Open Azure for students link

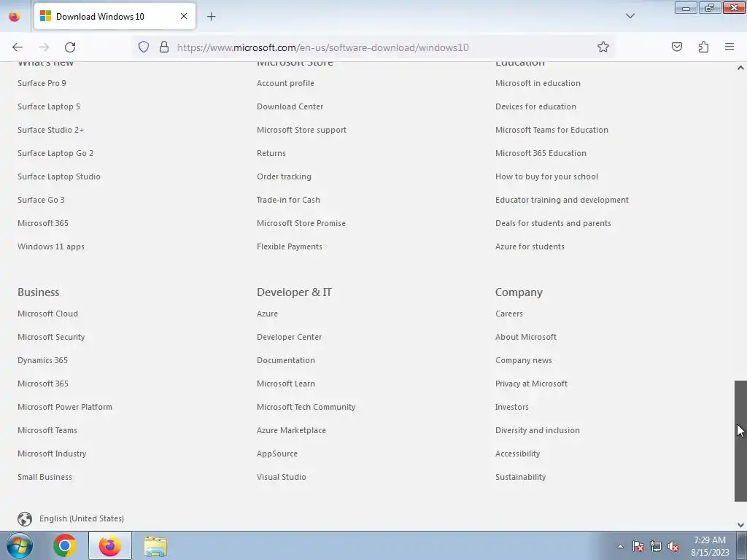(x=530, y=246)
